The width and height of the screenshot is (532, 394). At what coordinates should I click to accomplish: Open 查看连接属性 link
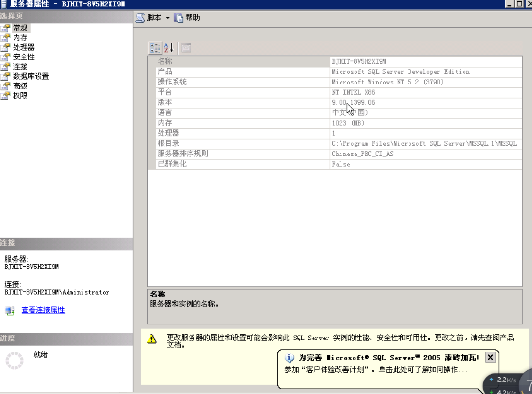coord(43,310)
